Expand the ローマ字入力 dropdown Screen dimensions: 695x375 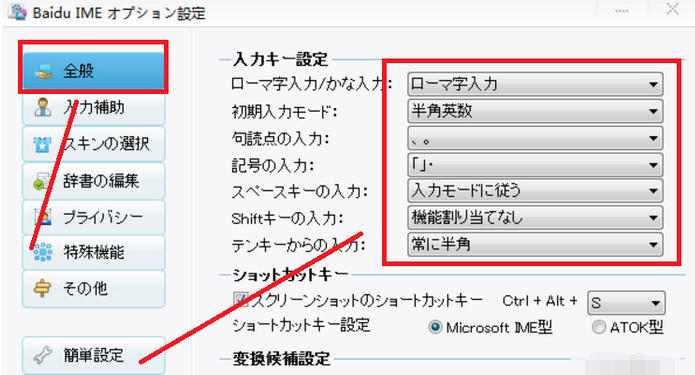(535, 84)
